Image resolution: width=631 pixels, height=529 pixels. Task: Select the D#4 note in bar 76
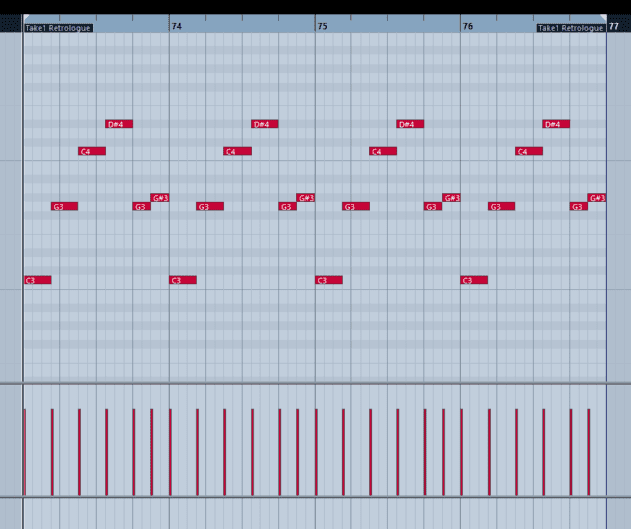[x=556, y=124]
